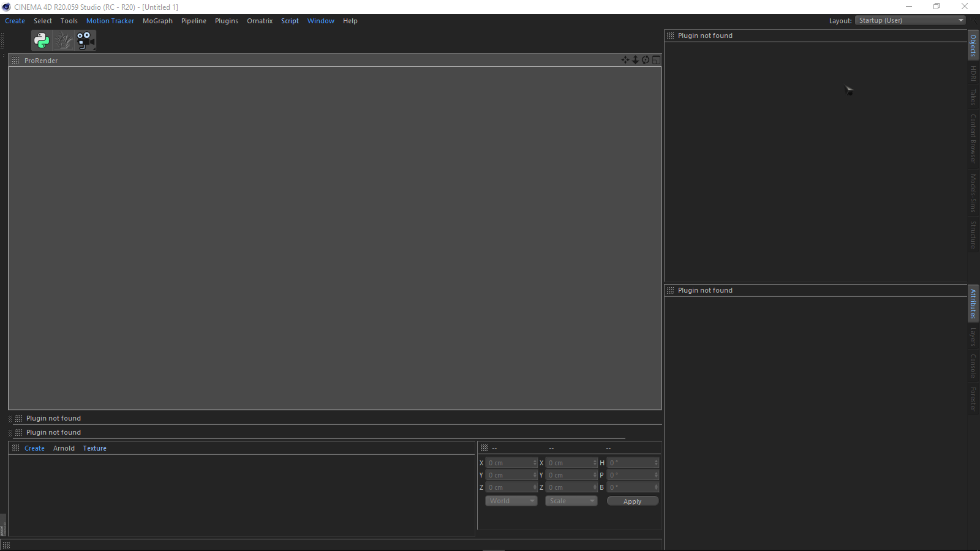Click the ProRender panel grip icon
Viewport: 980px width, 551px height.
16,61
